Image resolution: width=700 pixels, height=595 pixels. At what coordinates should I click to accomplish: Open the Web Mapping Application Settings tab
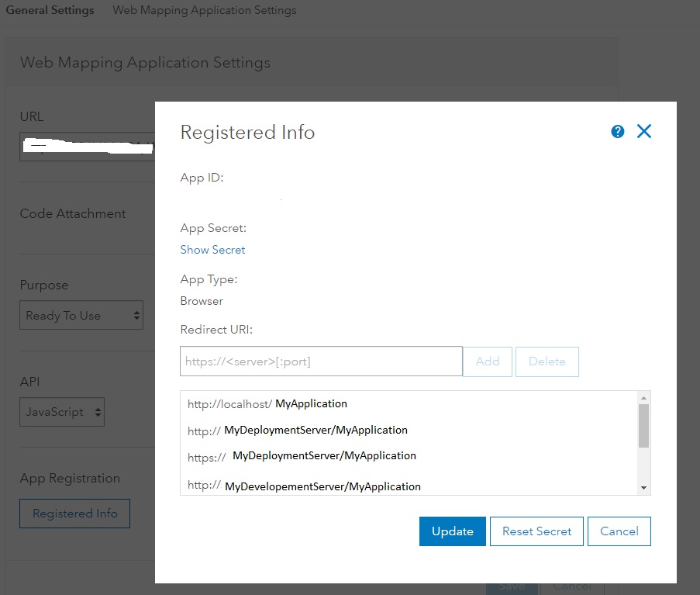pyautogui.click(x=205, y=10)
